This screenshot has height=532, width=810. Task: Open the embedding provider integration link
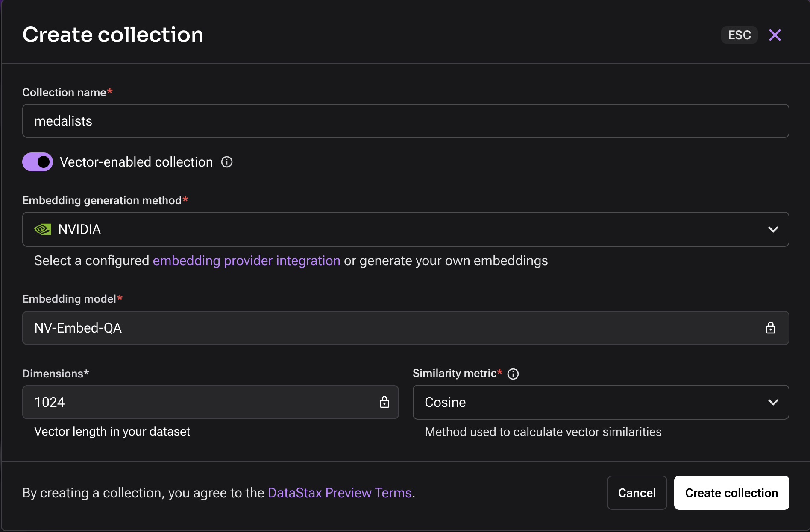point(247,260)
